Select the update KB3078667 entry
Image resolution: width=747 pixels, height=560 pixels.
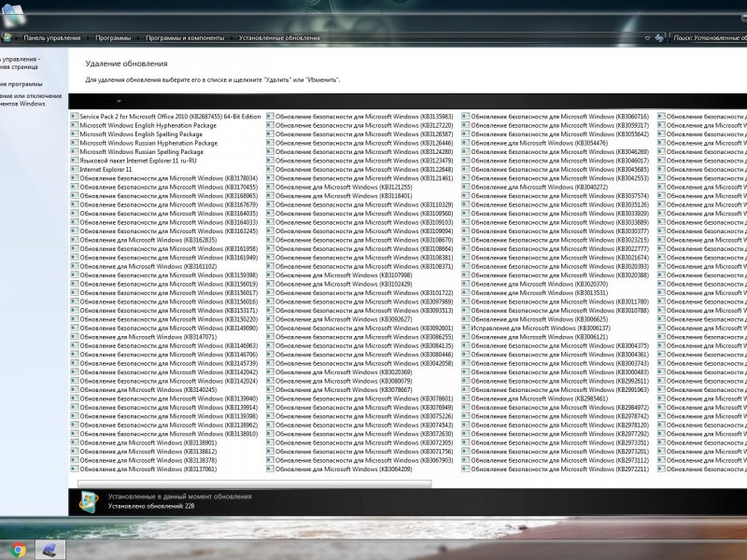click(x=344, y=389)
